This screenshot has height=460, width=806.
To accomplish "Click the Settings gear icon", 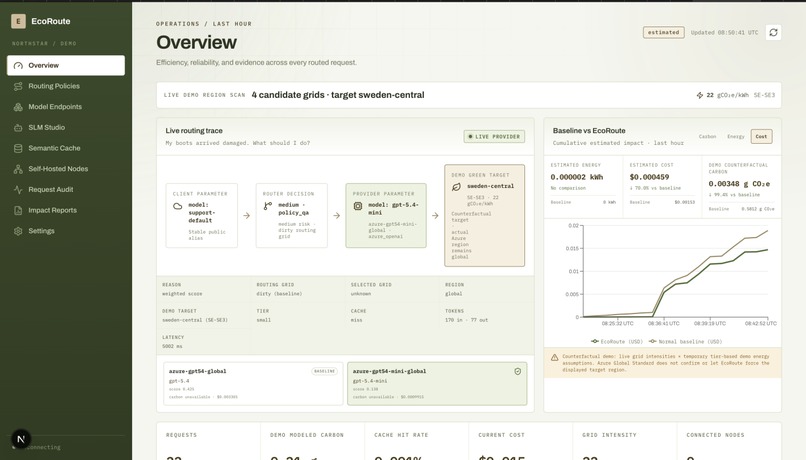I will coord(18,231).
